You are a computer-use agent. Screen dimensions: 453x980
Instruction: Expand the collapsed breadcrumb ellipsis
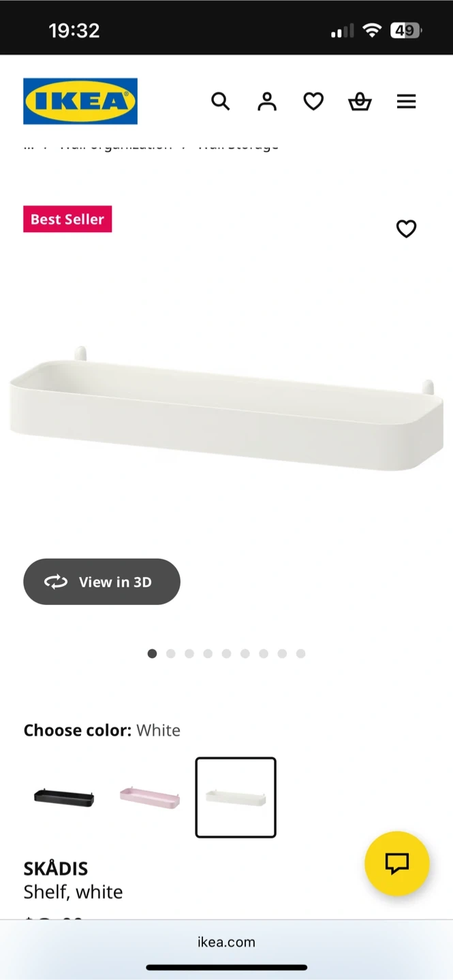click(x=29, y=146)
